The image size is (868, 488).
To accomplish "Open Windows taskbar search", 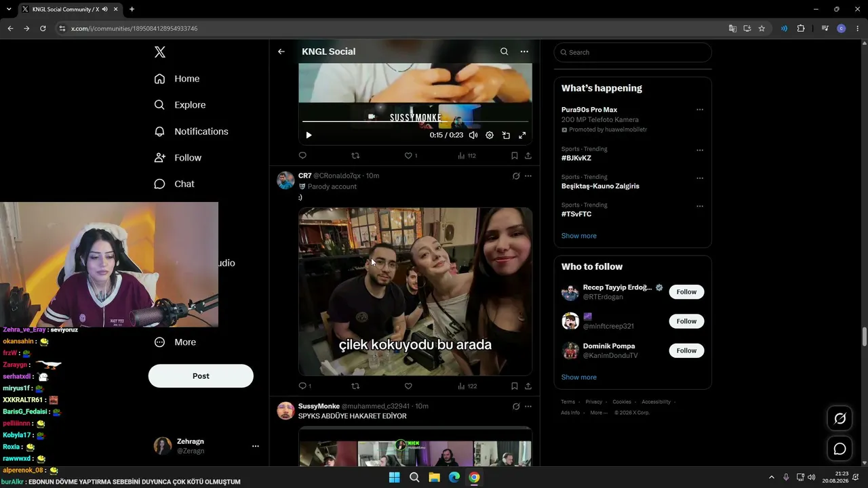I will pos(414,478).
